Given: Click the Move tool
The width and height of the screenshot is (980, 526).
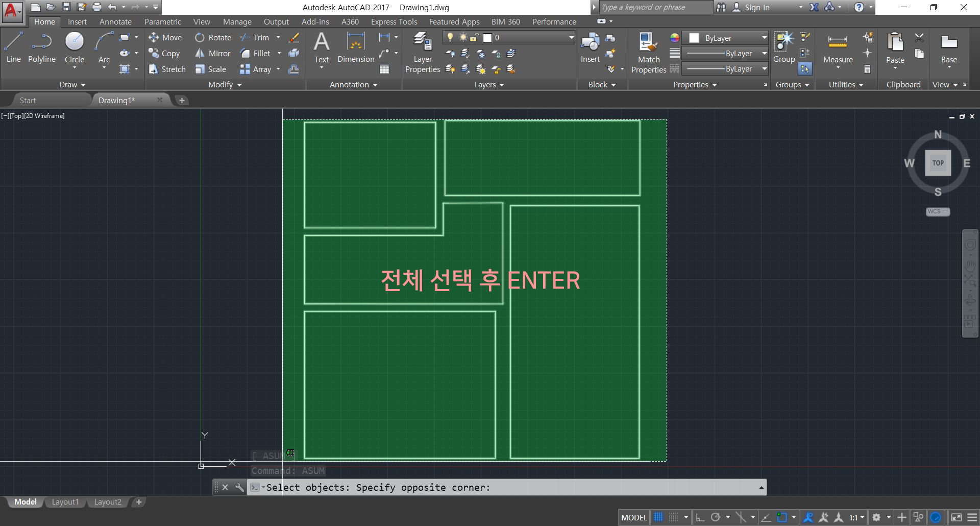Looking at the screenshot, I should click(165, 37).
